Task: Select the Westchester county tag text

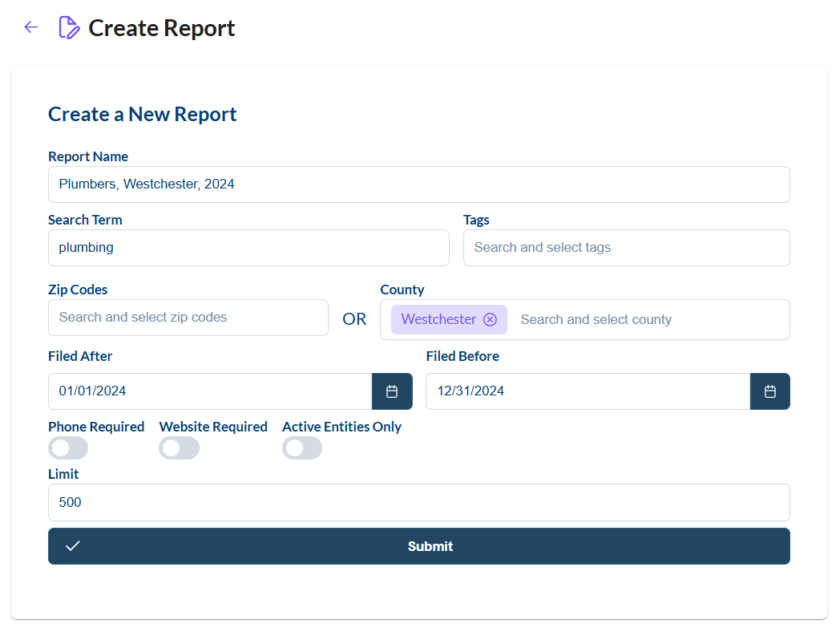Action: coord(438,319)
